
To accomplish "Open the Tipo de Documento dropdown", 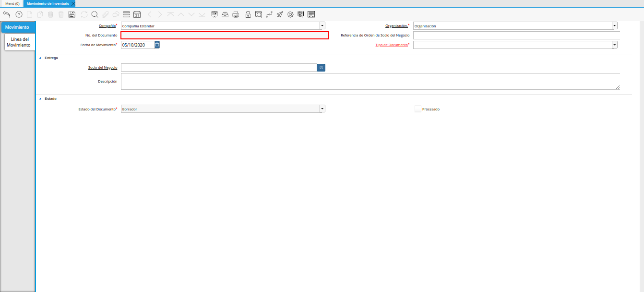I will (615, 45).
